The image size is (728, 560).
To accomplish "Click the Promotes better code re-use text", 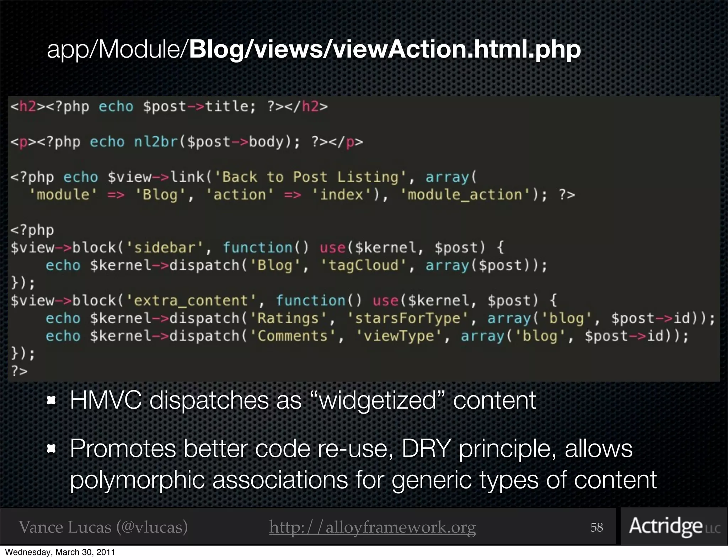I will pos(351,449).
